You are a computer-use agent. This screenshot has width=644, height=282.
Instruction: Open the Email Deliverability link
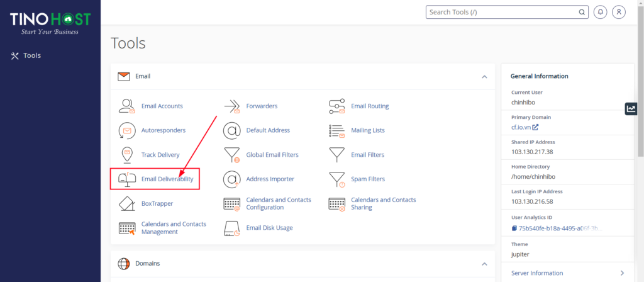point(167,179)
